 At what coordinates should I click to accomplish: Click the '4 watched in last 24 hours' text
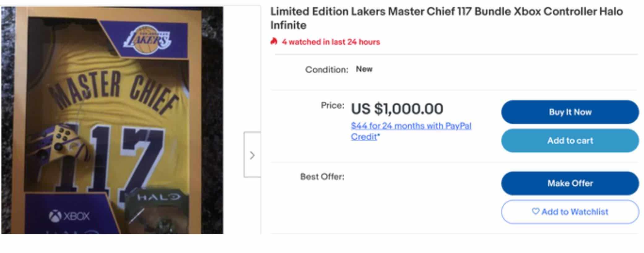click(x=331, y=42)
